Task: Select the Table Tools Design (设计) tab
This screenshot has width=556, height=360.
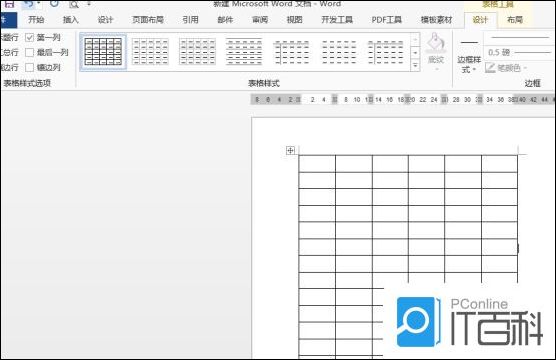Action: point(480,20)
